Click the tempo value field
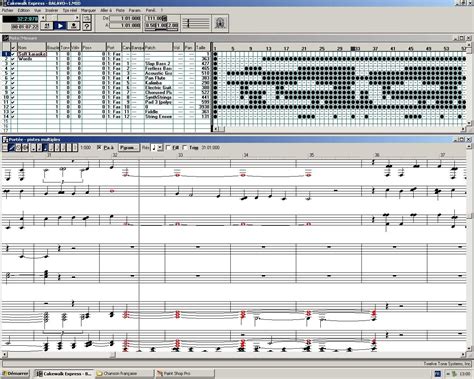Screen dimensions: 474x379 coord(156,18)
